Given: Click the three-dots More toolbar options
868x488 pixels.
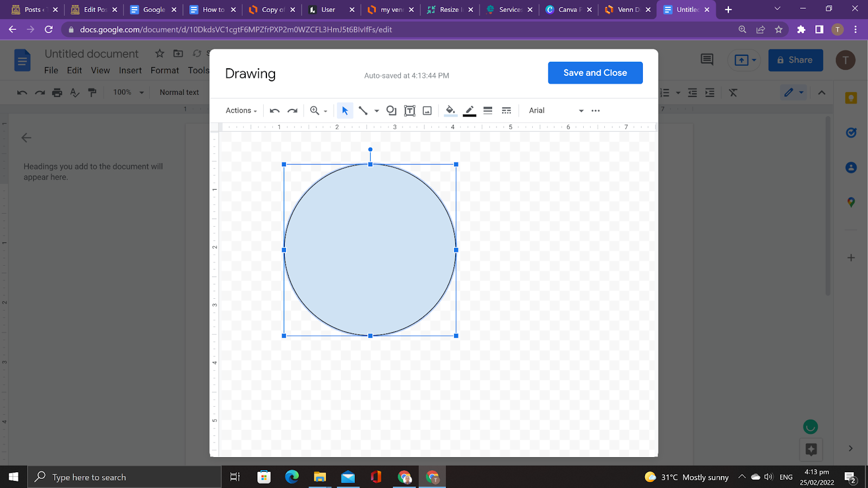Looking at the screenshot, I should point(596,111).
